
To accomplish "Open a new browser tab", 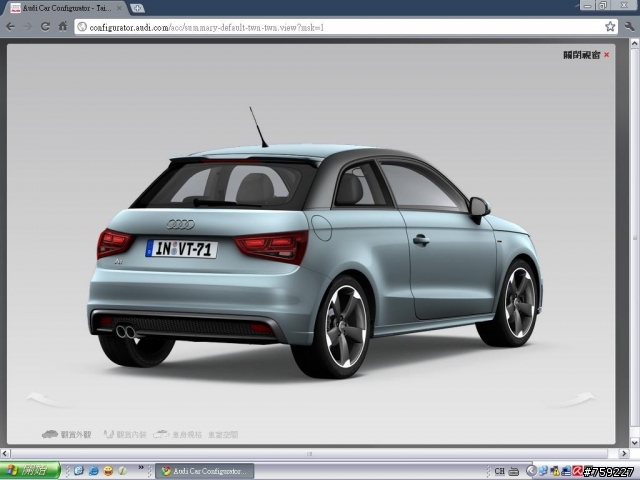I will (138, 8).
